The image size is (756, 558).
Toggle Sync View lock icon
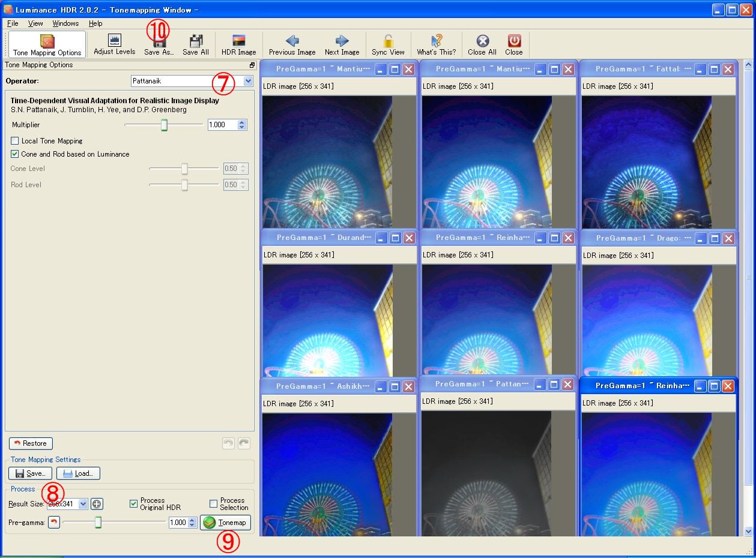[388, 41]
